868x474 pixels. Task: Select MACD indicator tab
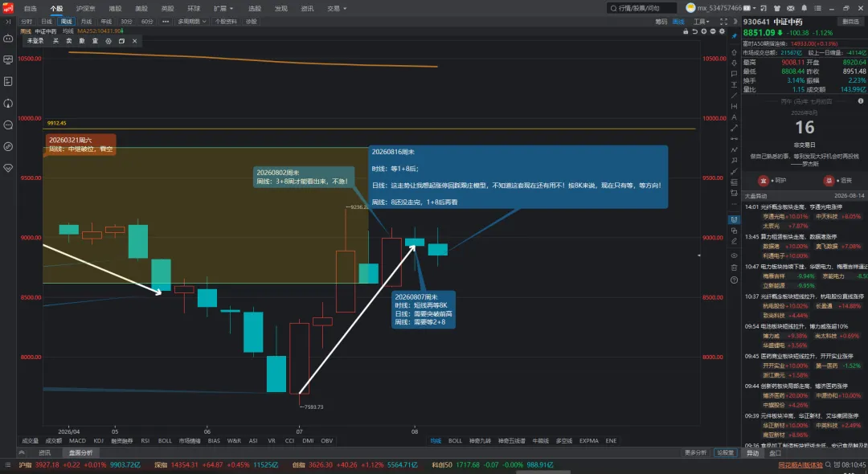pyautogui.click(x=77, y=441)
